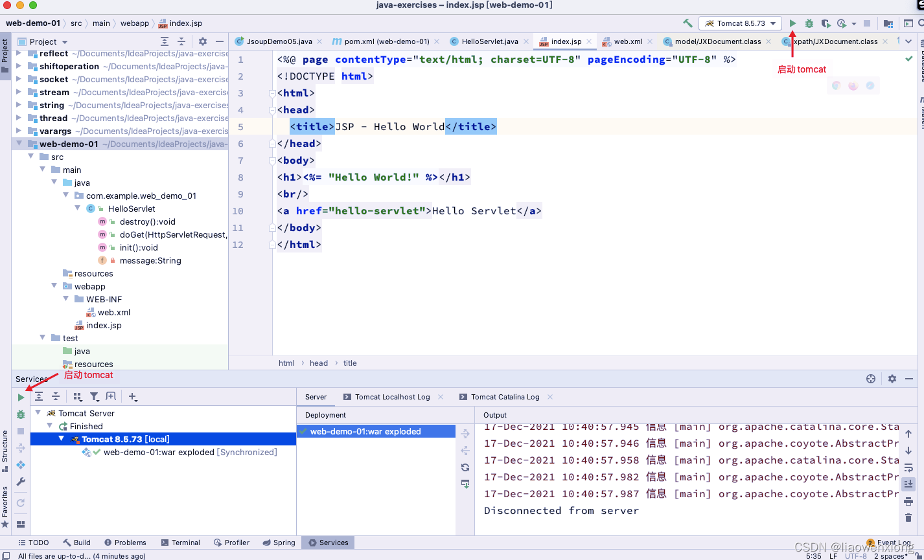
Task: Click the Build Project hammer icon
Action: click(x=687, y=23)
